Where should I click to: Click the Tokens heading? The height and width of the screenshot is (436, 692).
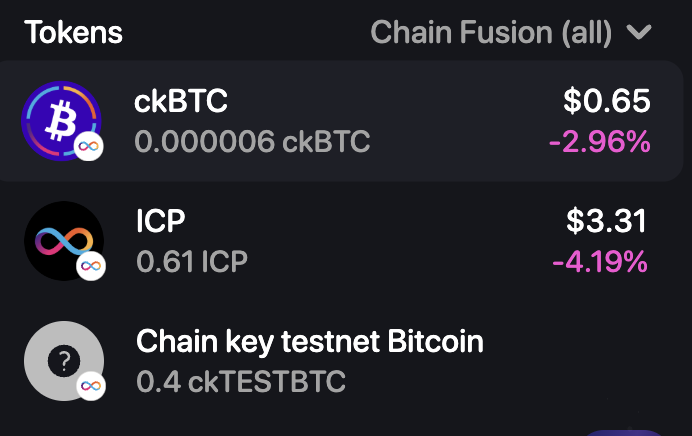pos(73,32)
